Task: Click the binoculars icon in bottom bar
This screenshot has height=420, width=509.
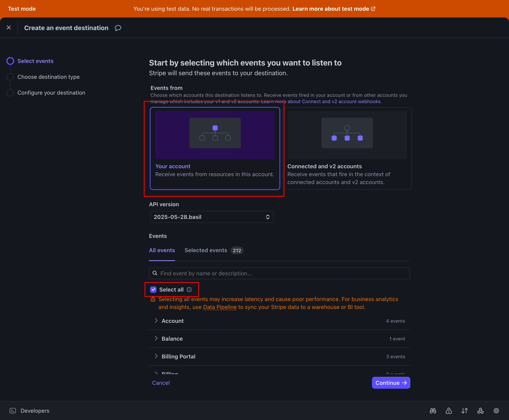Action: tap(433, 410)
